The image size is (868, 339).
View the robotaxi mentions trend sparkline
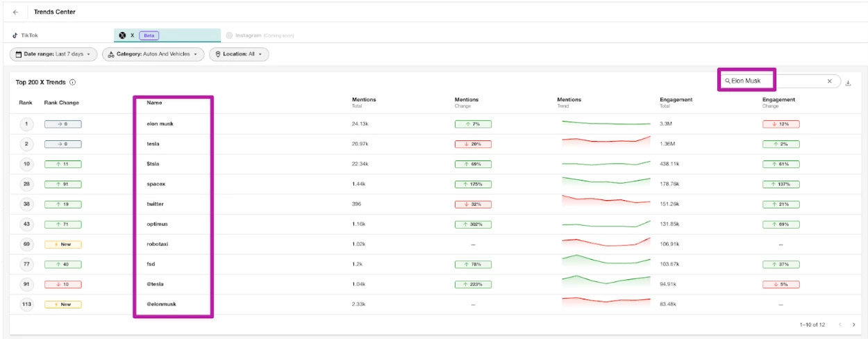point(606,242)
